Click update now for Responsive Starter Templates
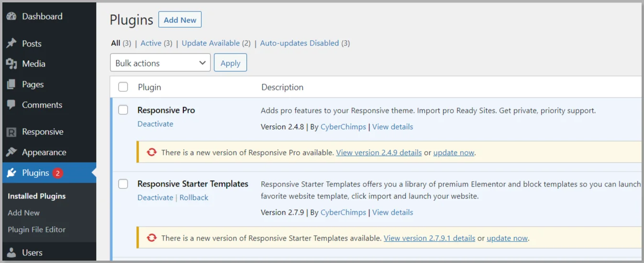This screenshot has width=644, height=263. pyautogui.click(x=507, y=238)
